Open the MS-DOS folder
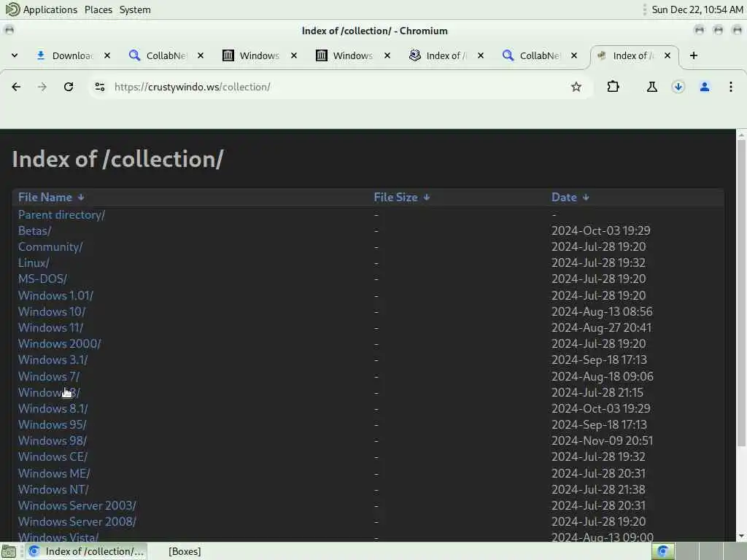747x560 pixels. [42, 279]
